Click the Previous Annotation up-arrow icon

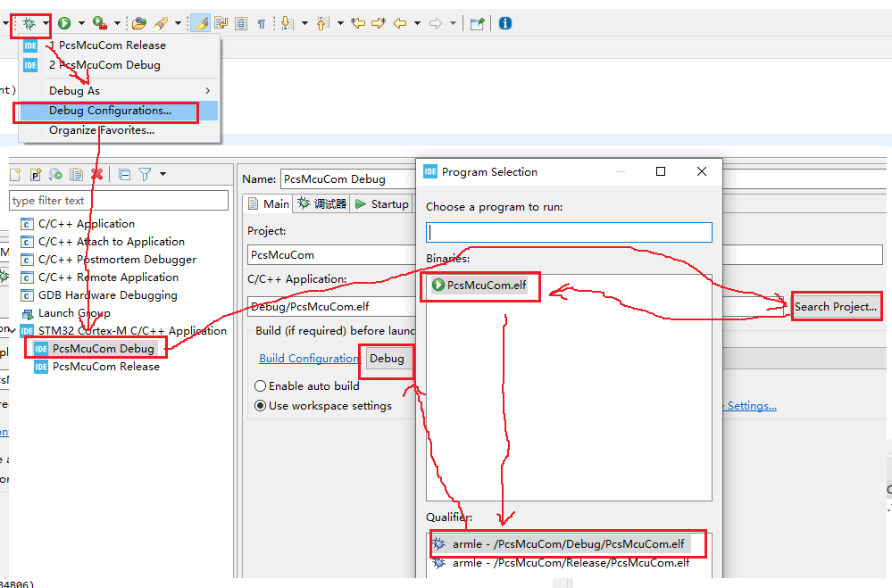coord(322,23)
